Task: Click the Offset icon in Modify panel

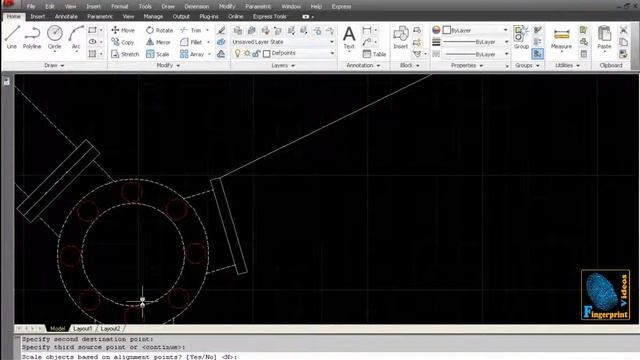Action: pos(221,54)
